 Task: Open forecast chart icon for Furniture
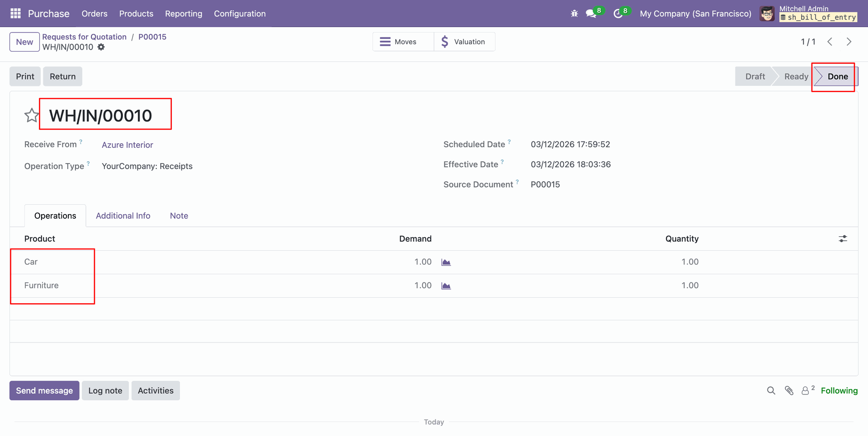(x=446, y=286)
